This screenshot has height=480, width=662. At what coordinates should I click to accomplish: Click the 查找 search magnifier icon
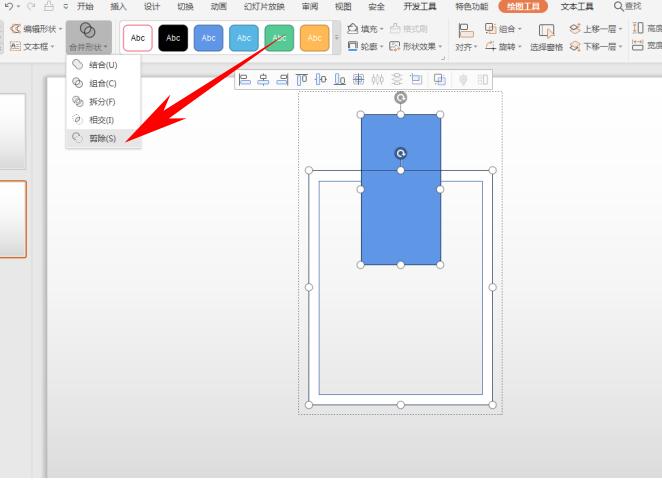619,6
